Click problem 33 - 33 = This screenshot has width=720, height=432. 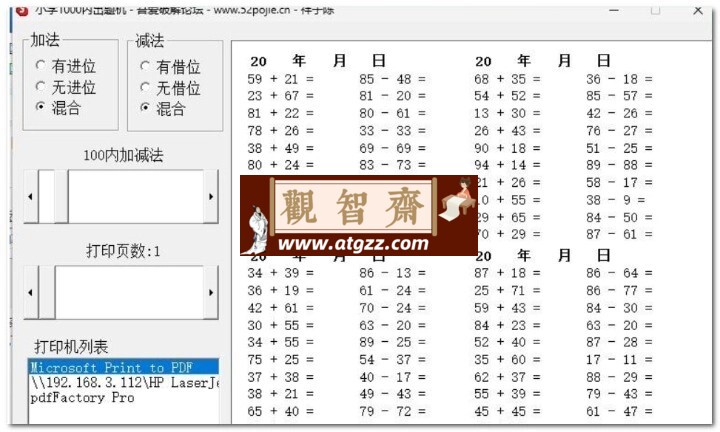click(393, 131)
